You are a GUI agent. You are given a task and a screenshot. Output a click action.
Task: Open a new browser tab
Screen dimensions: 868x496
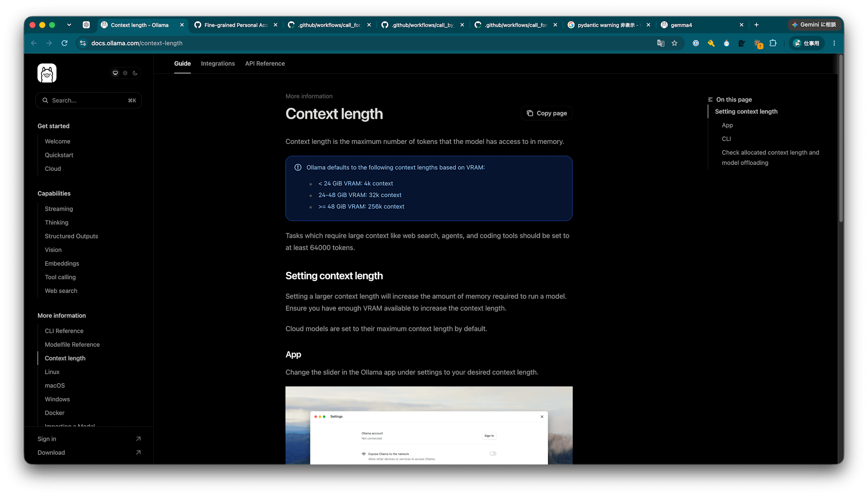pos(756,25)
